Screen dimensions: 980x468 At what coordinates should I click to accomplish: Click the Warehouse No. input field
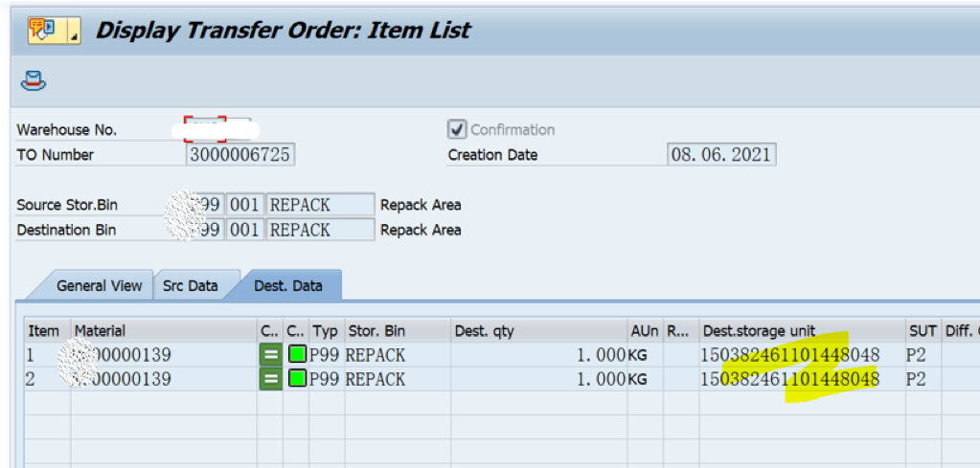[x=217, y=130]
